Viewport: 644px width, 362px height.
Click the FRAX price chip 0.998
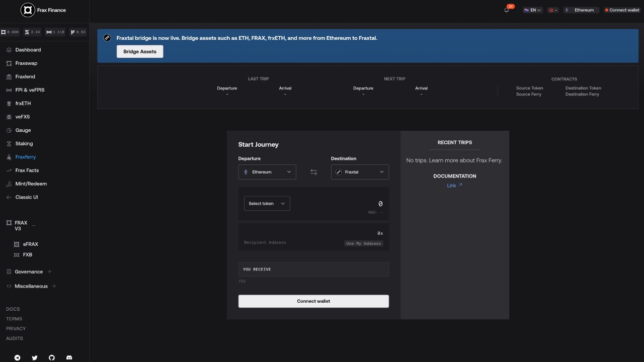tap(10, 32)
